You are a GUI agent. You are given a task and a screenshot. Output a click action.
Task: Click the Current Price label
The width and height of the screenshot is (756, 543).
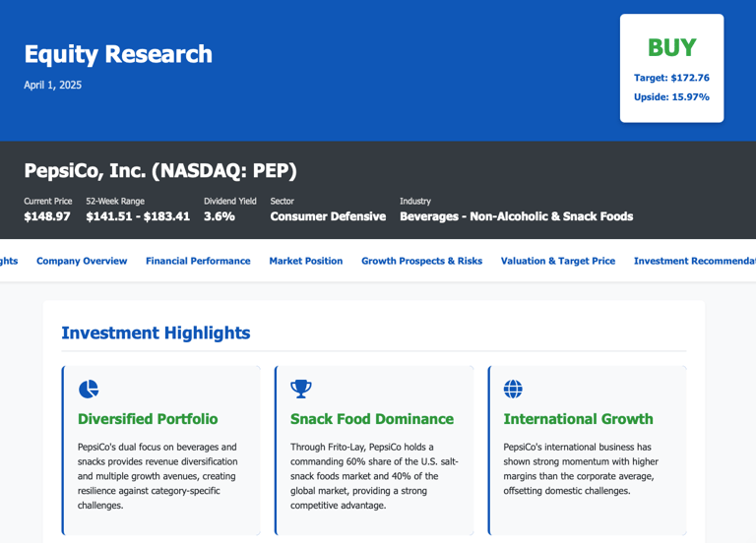[x=48, y=201]
